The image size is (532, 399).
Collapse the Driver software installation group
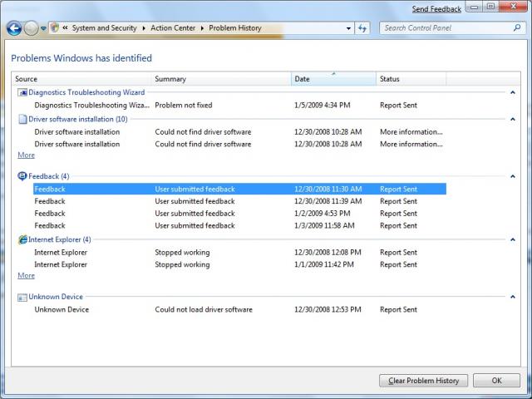click(x=513, y=119)
